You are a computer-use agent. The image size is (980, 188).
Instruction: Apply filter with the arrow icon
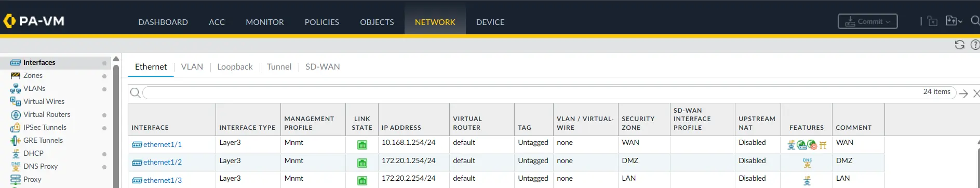tap(963, 93)
